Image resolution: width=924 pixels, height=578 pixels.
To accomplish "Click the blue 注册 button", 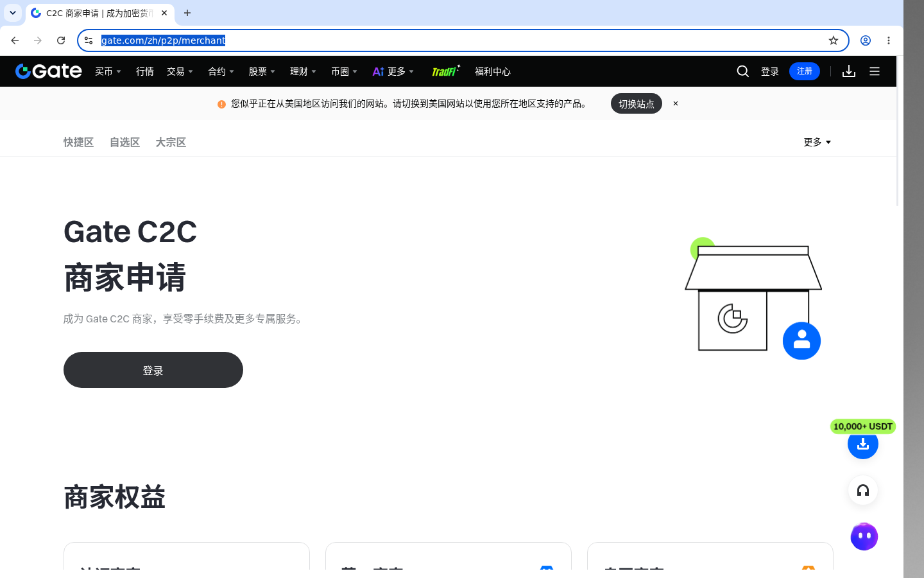I will (x=805, y=71).
